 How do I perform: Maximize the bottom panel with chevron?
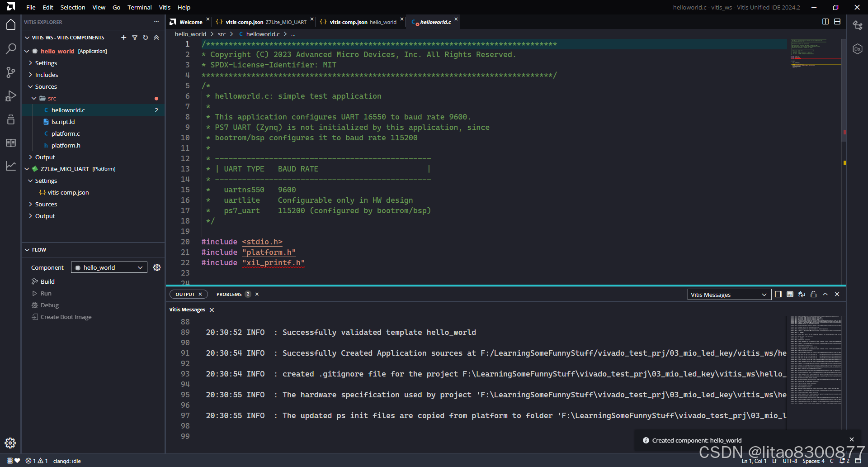tap(825, 294)
